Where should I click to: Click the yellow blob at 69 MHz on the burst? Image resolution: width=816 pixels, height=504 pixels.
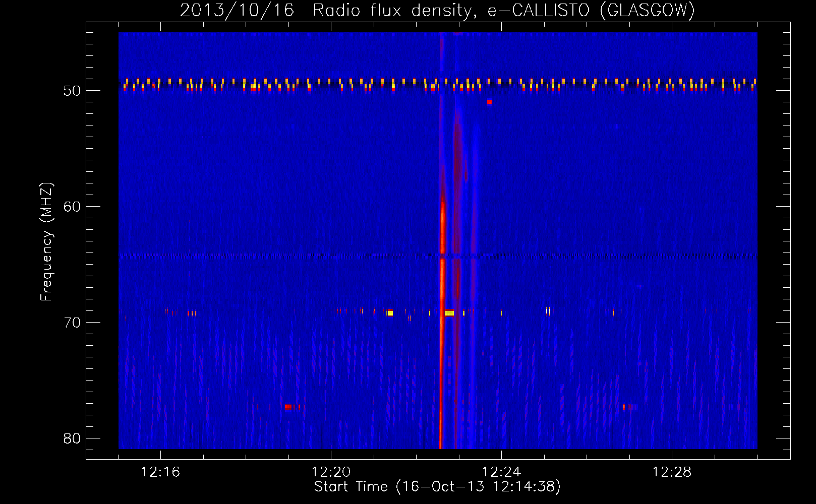[x=449, y=313]
